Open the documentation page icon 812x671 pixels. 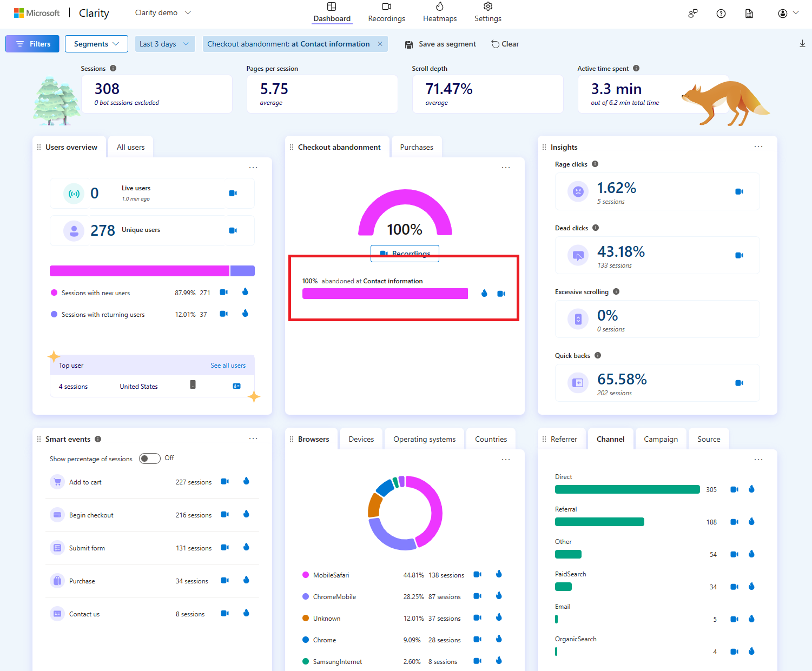coord(749,14)
